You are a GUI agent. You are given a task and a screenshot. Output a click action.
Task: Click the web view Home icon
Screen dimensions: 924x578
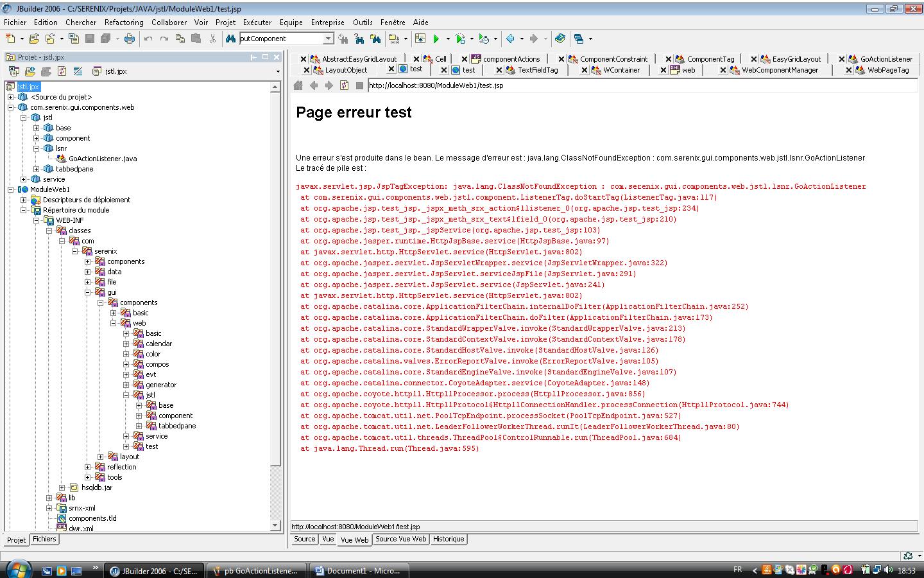(298, 85)
